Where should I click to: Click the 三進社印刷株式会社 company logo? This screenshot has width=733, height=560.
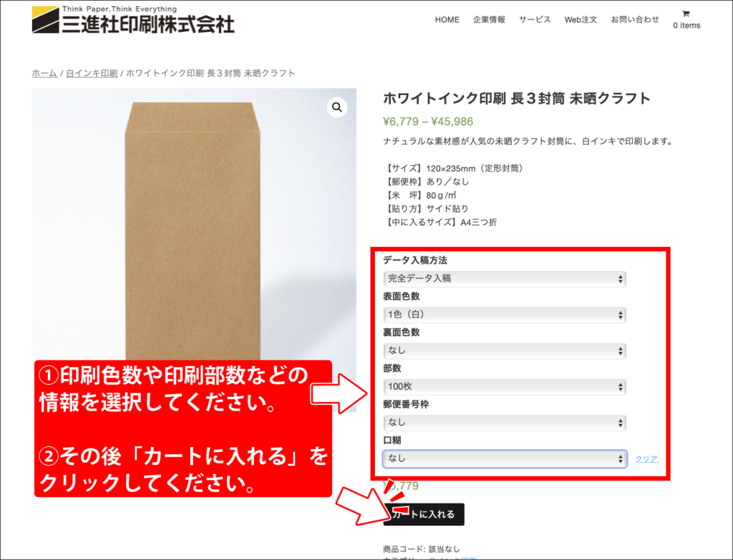[132, 19]
